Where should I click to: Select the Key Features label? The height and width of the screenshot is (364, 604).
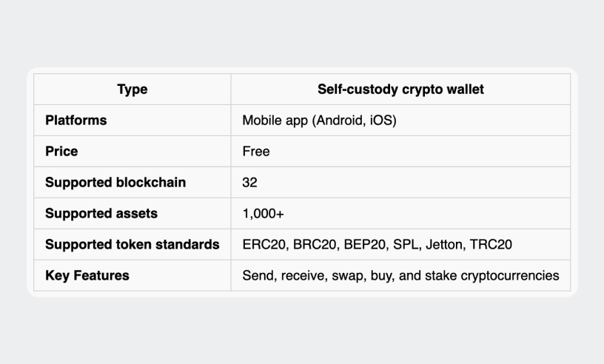click(87, 275)
